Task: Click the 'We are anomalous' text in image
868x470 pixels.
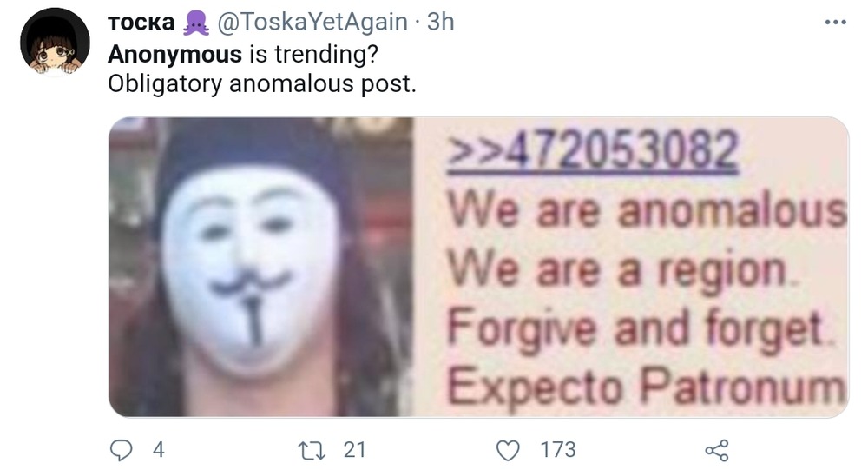Action: pyautogui.click(x=647, y=210)
